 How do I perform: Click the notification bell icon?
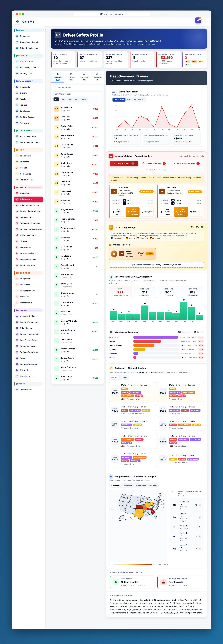pyautogui.click(x=198, y=20)
